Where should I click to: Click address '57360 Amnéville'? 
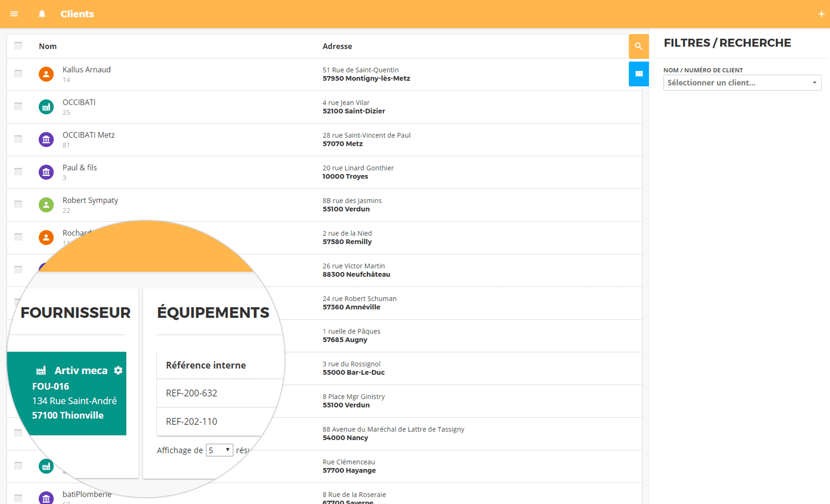351,307
